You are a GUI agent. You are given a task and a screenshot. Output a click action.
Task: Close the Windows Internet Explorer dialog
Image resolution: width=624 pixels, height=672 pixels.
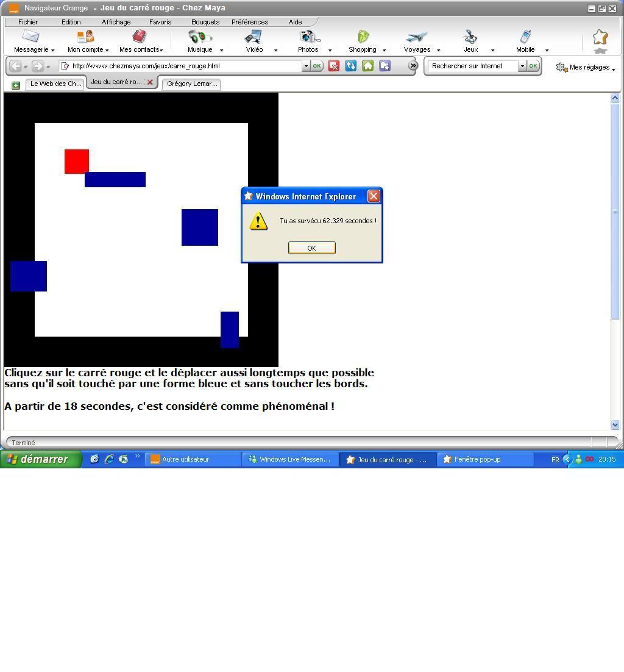pyautogui.click(x=374, y=196)
